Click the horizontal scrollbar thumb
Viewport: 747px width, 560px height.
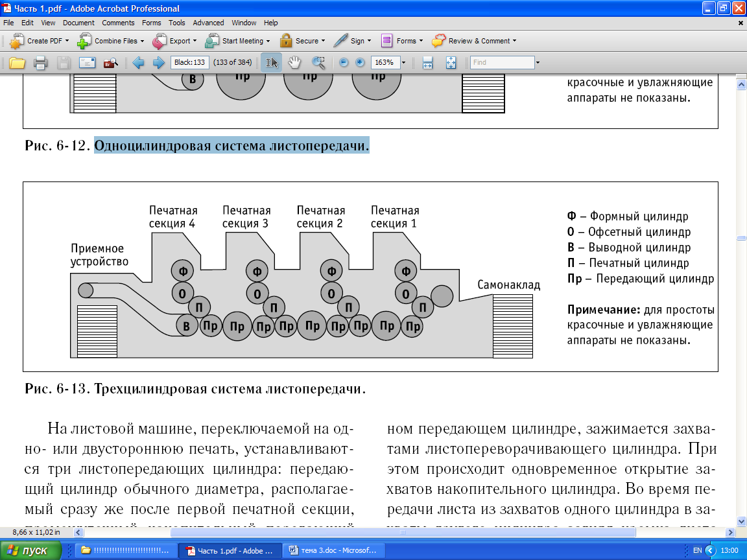click(x=403, y=532)
